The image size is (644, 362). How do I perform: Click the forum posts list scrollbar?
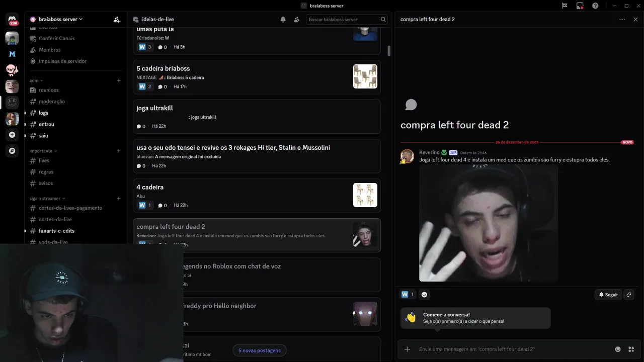click(389, 51)
